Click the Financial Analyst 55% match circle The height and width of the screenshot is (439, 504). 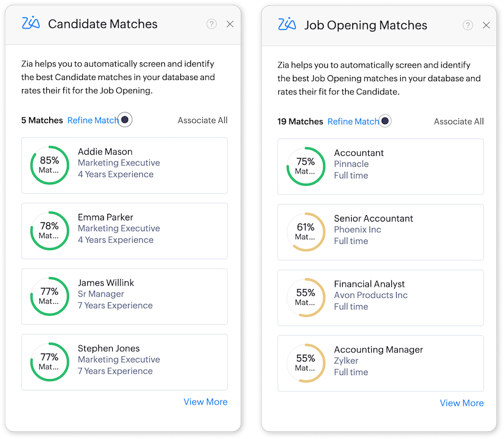pyautogui.click(x=305, y=298)
